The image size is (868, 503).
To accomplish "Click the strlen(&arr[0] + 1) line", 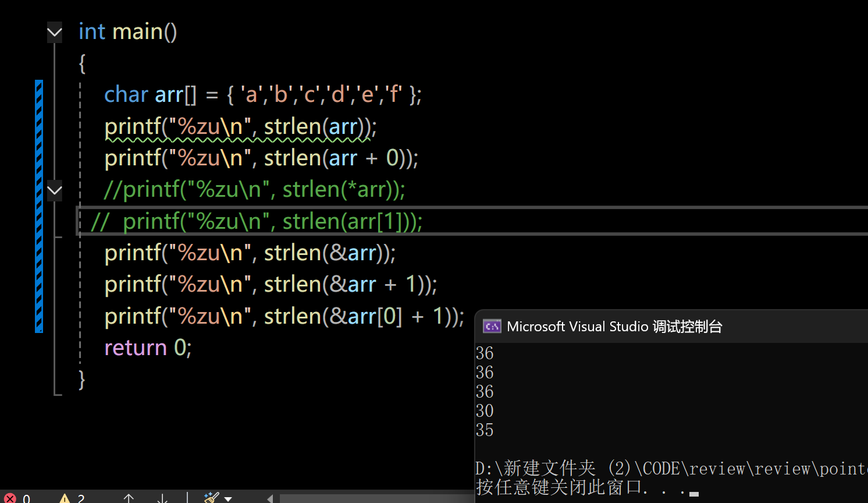I will (284, 316).
